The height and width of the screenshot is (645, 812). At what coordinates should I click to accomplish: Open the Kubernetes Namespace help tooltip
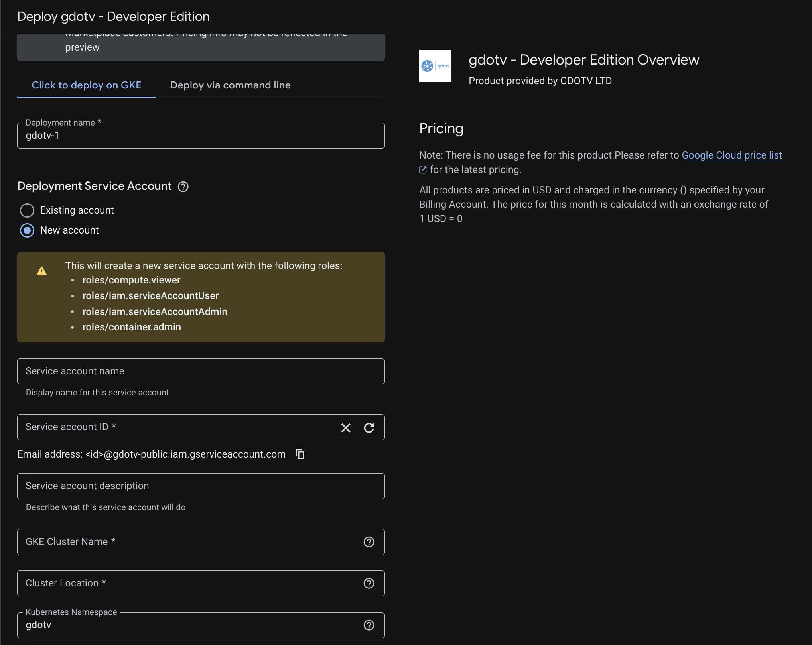pyautogui.click(x=369, y=625)
